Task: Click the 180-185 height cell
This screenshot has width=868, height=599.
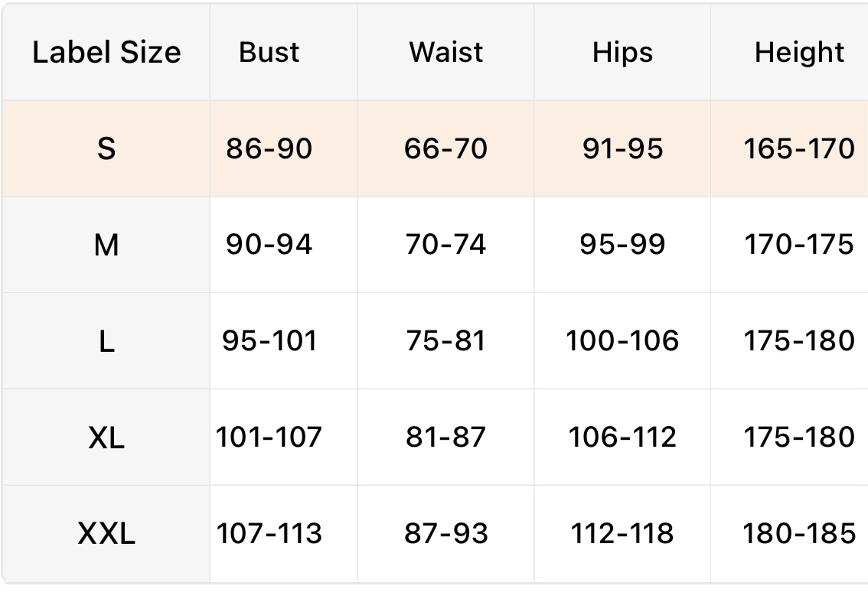Action: [799, 533]
